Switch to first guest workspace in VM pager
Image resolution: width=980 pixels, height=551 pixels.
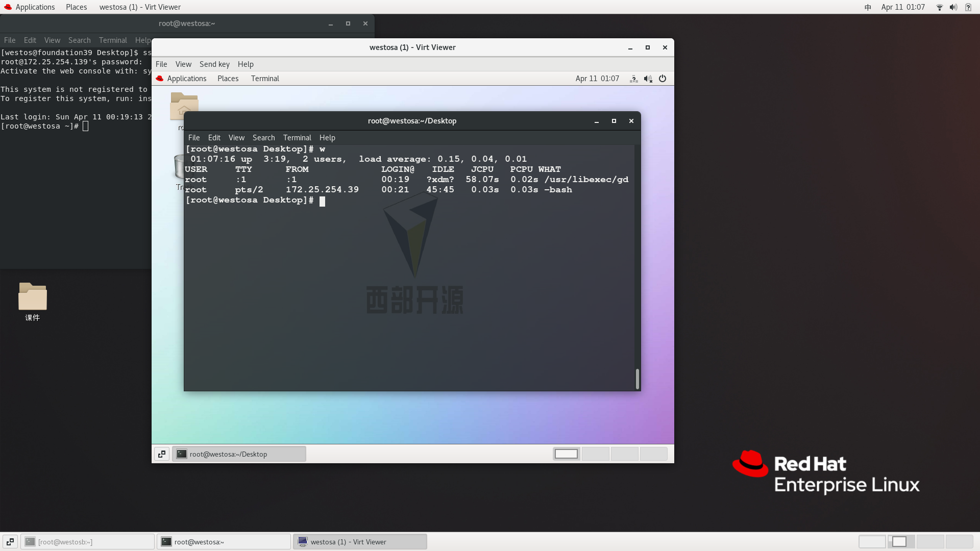(x=566, y=454)
